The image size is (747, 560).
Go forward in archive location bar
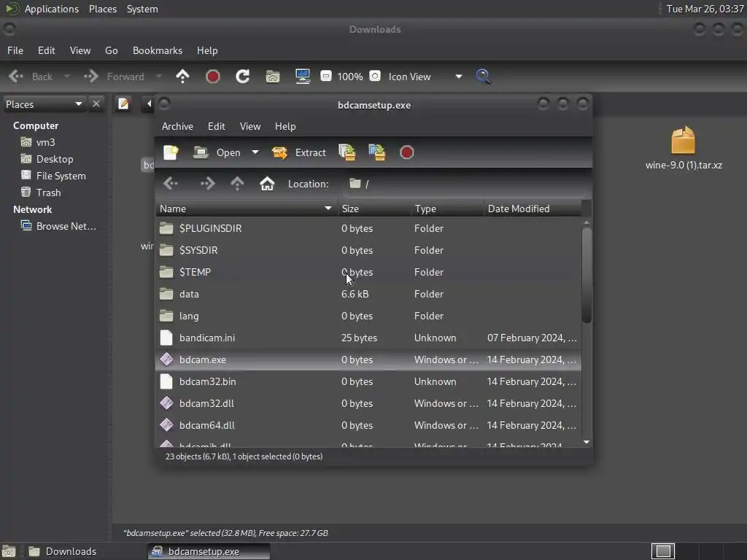[207, 184]
